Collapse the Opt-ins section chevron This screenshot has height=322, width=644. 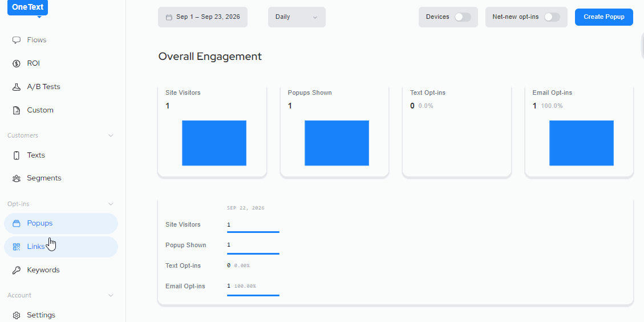pos(111,204)
